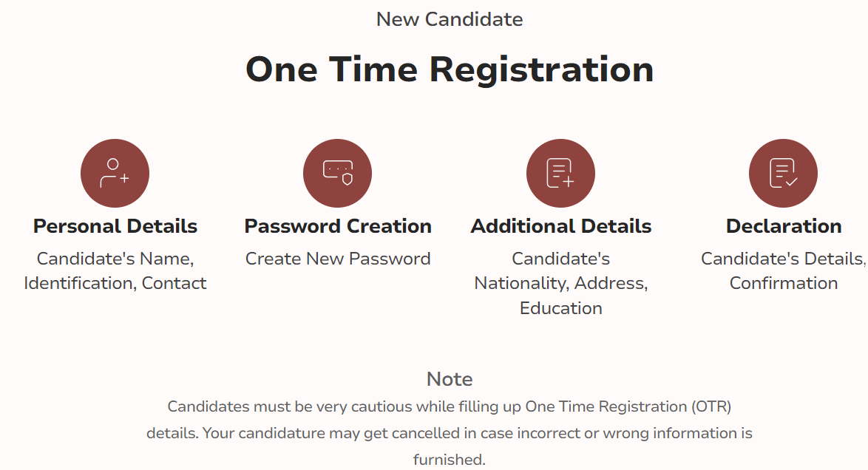Click the word "furnished." in note

[450, 460]
